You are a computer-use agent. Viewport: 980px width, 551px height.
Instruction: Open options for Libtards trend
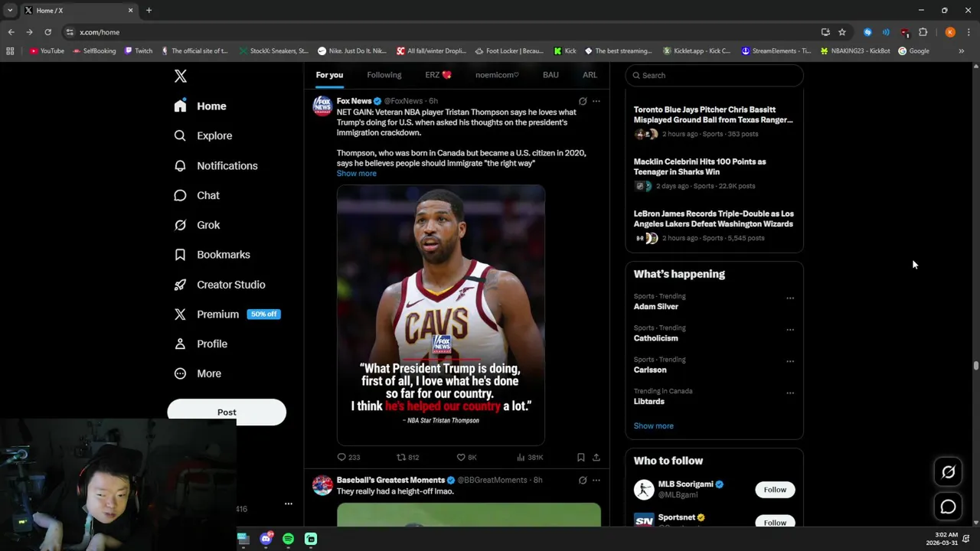(790, 393)
